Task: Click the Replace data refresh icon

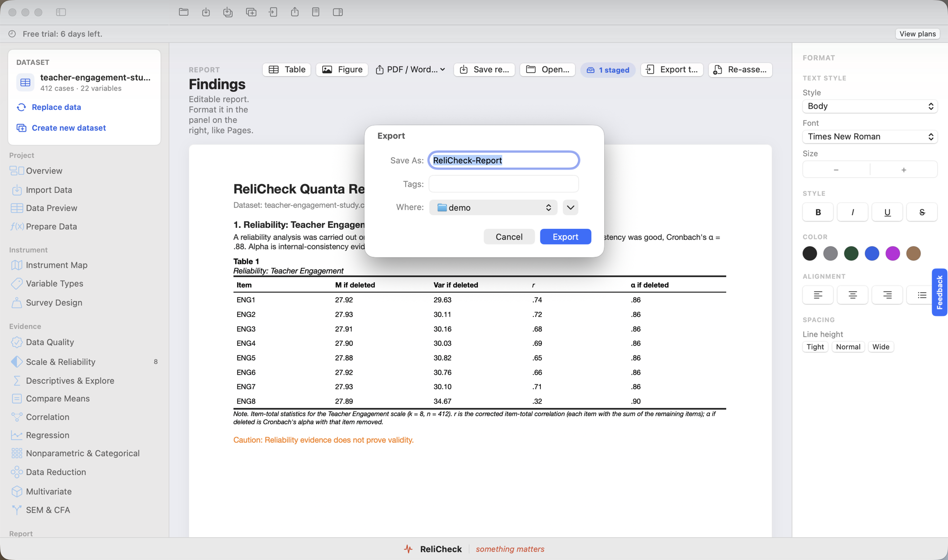Action: tap(21, 107)
